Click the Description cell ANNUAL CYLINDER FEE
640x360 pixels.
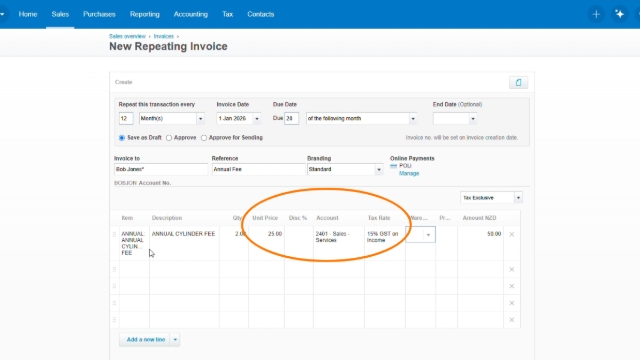pos(184,243)
